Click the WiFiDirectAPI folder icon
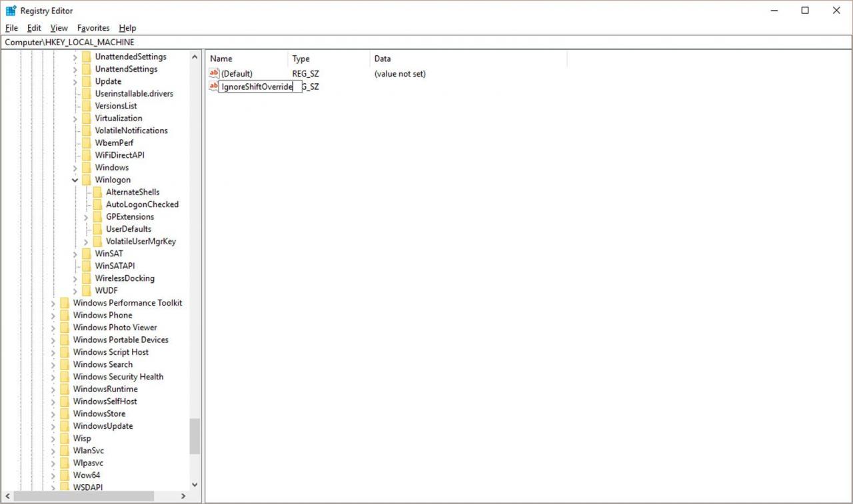 point(87,155)
